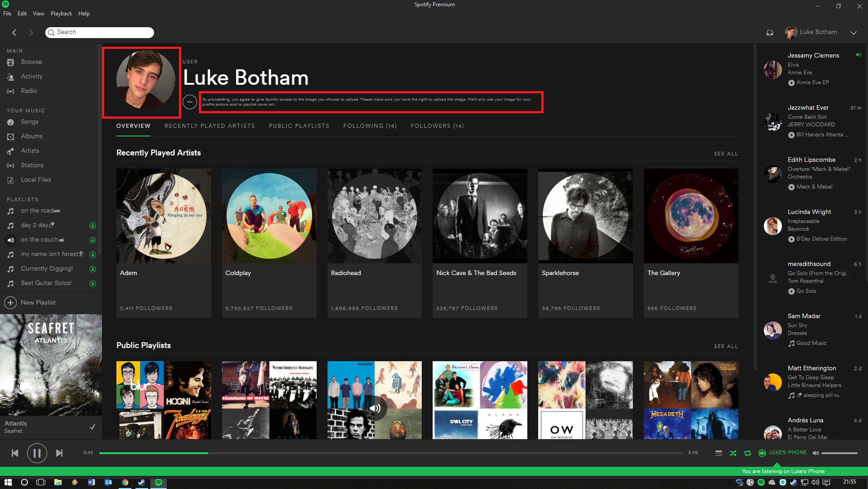Screen dimensions: 868x489
Task: Open Spotify icon in Windows taskbar
Action: click(x=159, y=483)
